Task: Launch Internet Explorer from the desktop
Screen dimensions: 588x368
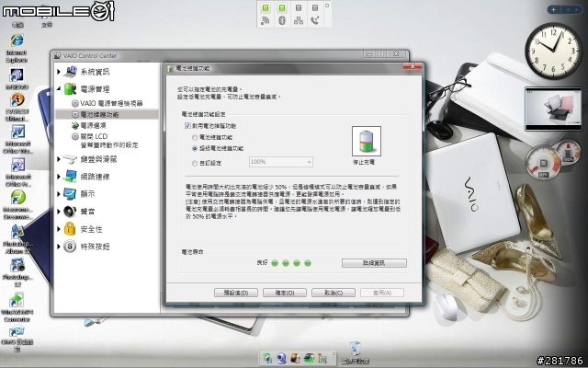Action: click(x=17, y=40)
